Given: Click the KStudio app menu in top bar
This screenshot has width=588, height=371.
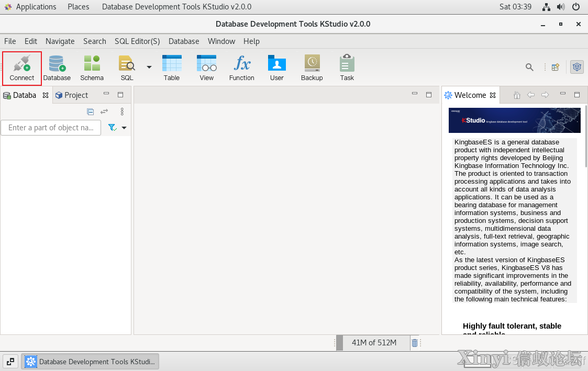Looking at the screenshot, I should [x=176, y=7].
